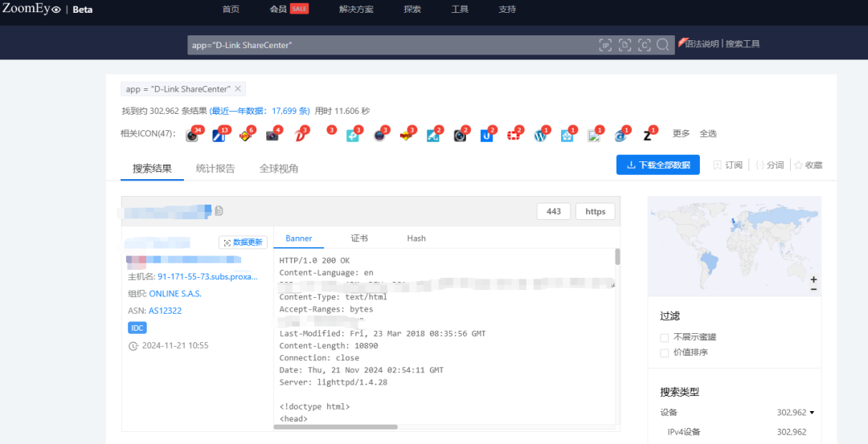Select the 证书 tab
868x444 pixels.
click(x=359, y=238)
